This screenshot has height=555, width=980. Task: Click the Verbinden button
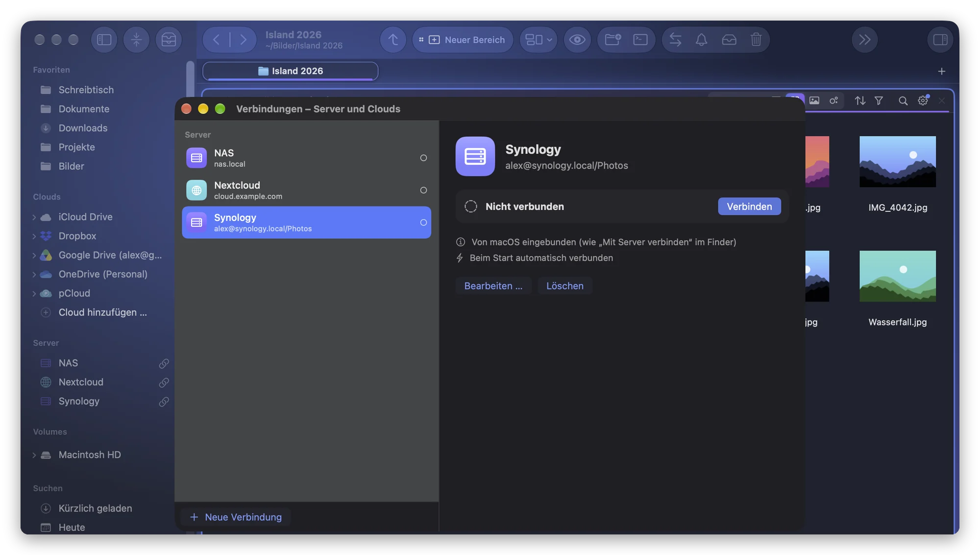749,206
